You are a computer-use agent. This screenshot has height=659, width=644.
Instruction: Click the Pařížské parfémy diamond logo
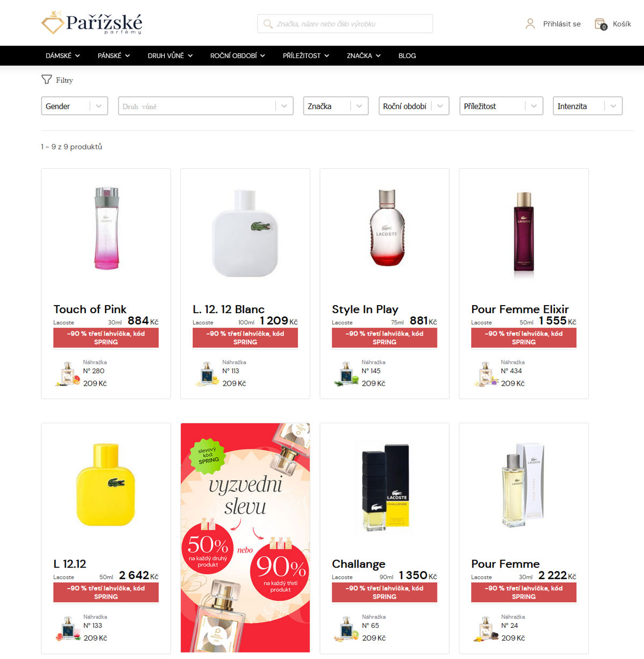tap(53, 23)
